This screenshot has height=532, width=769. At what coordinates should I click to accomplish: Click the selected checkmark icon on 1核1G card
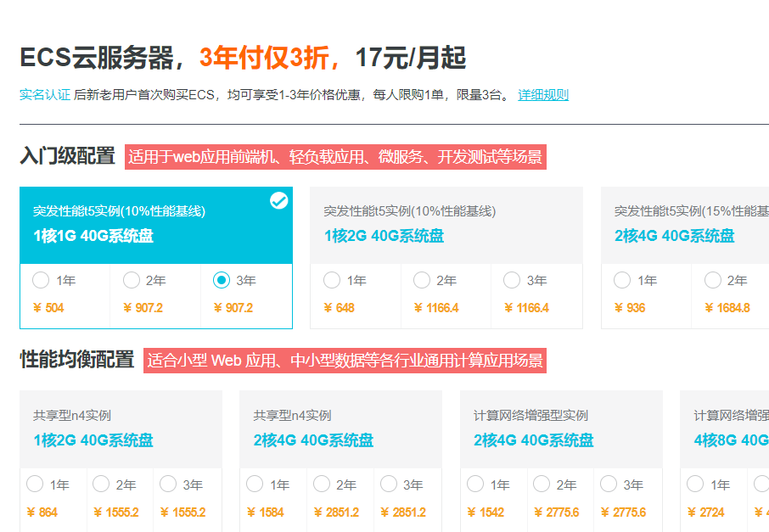[x=278, y=201]
